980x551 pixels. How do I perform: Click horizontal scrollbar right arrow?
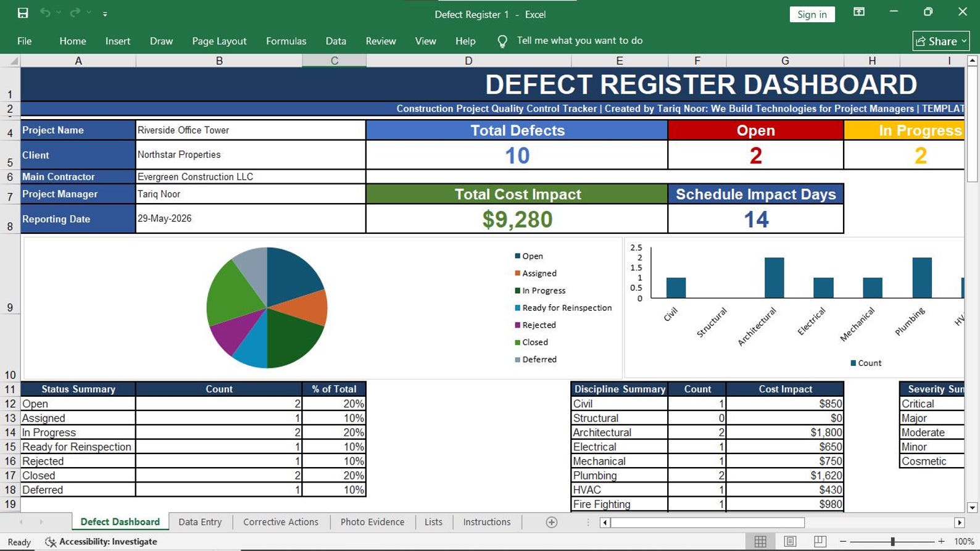(x=959, y=523)
